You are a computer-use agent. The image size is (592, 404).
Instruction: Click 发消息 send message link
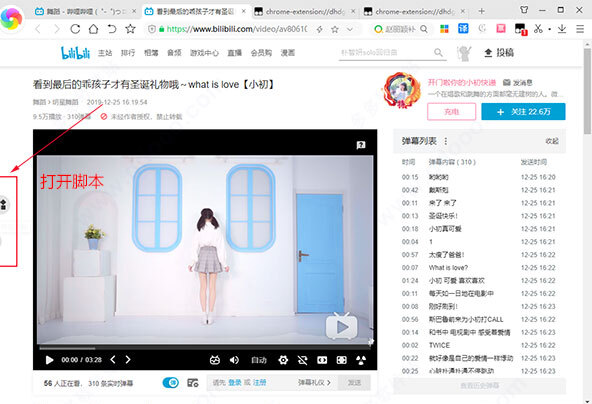518,83
